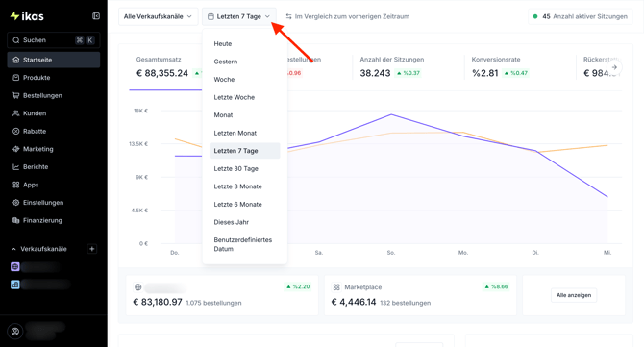Click the Marketplace grid icon
Image resolution: width=644 pixels, height=347 pixels.
(336, 287)
